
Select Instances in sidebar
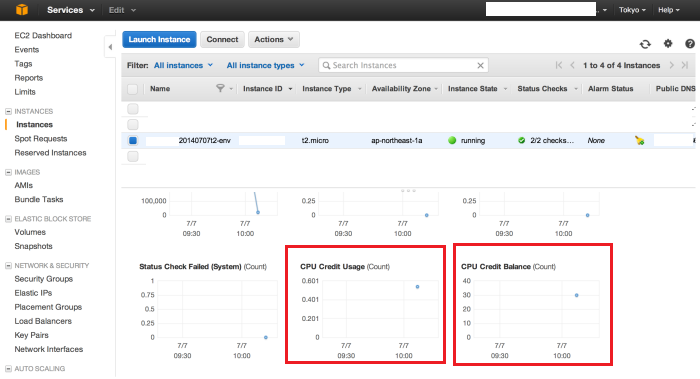coord(34,125)
